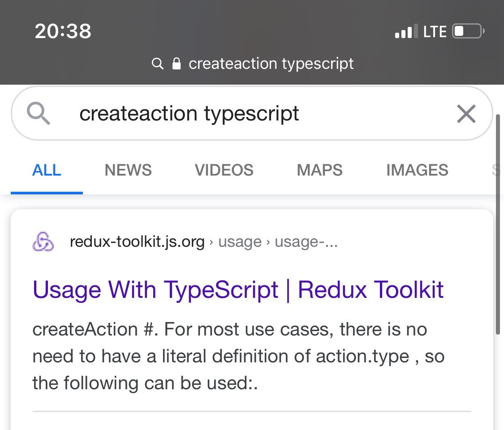This screenshot has width=504, height=430.
Task: Switch to the NEWS tab
Action: pos(128,170)
